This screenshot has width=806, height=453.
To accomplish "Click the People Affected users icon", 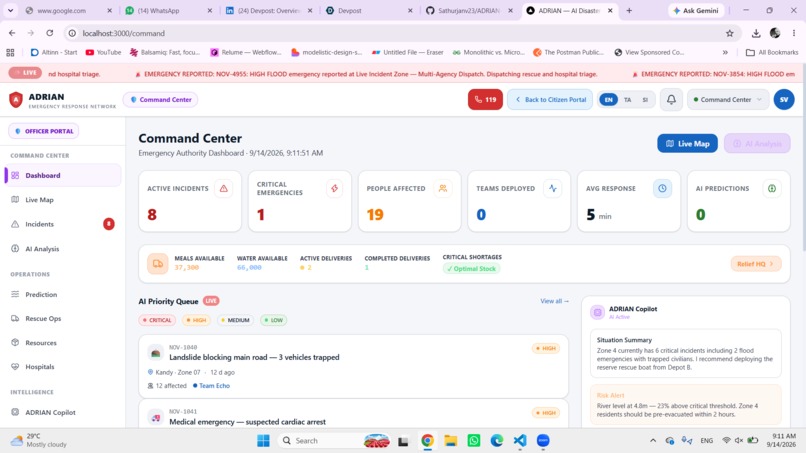I will 443,189.
